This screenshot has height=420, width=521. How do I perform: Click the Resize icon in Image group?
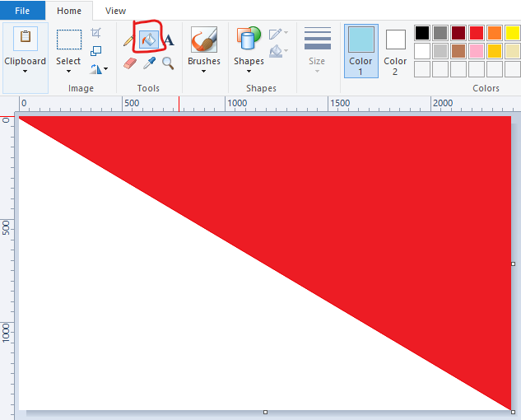click(95, 51)
